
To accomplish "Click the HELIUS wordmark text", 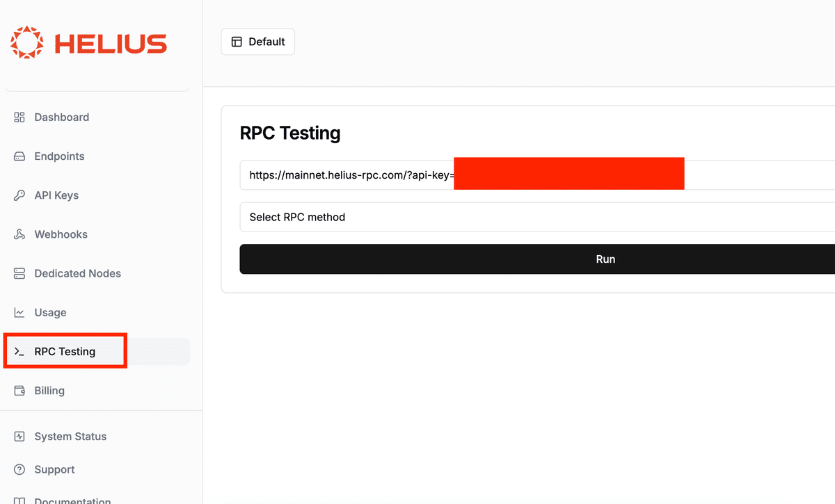I will pos(111,43).
